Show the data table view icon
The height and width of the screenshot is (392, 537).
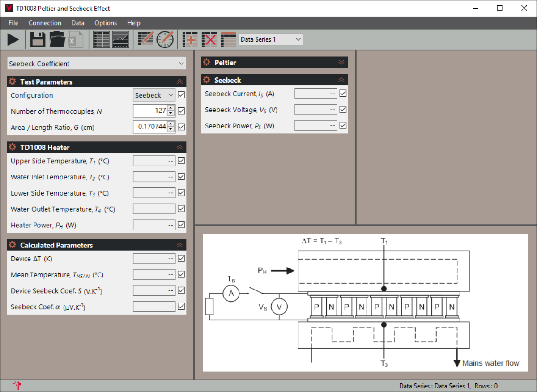tap(101, 39)
